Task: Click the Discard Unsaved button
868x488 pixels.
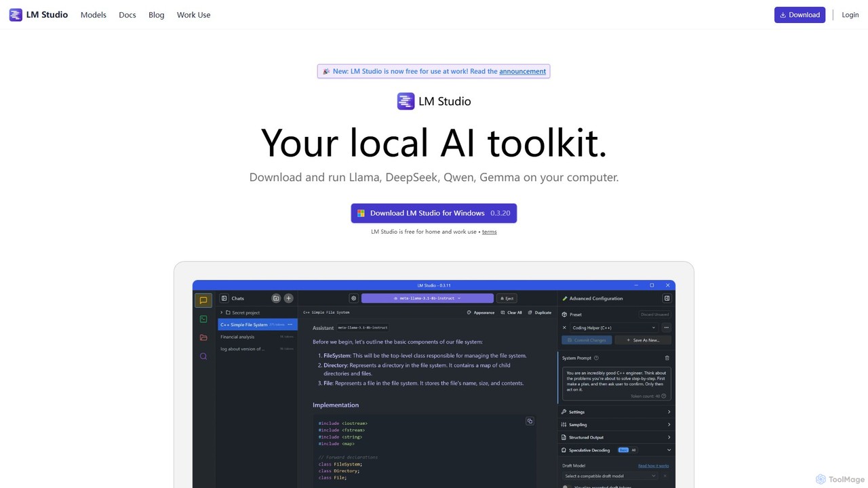Action: tap(655, 314)
